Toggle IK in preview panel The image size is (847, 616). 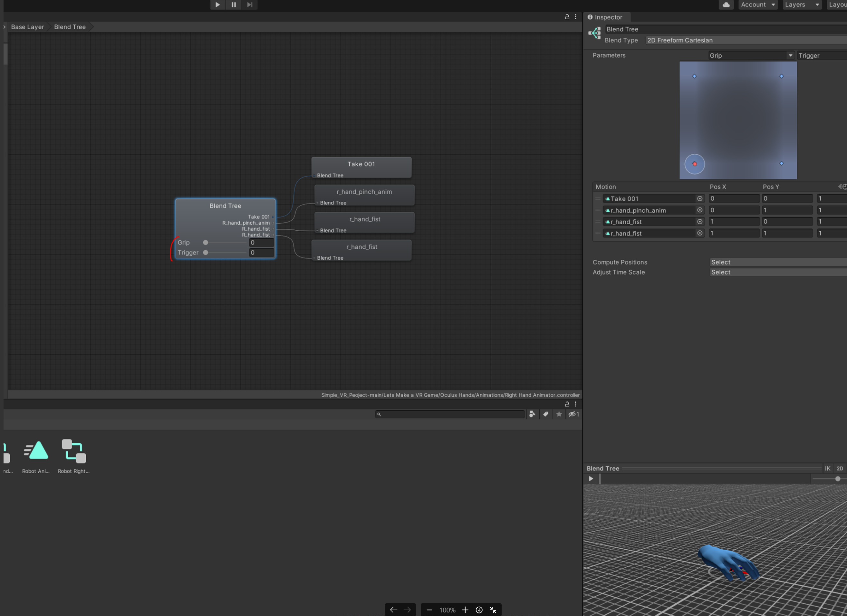point(827,468)
